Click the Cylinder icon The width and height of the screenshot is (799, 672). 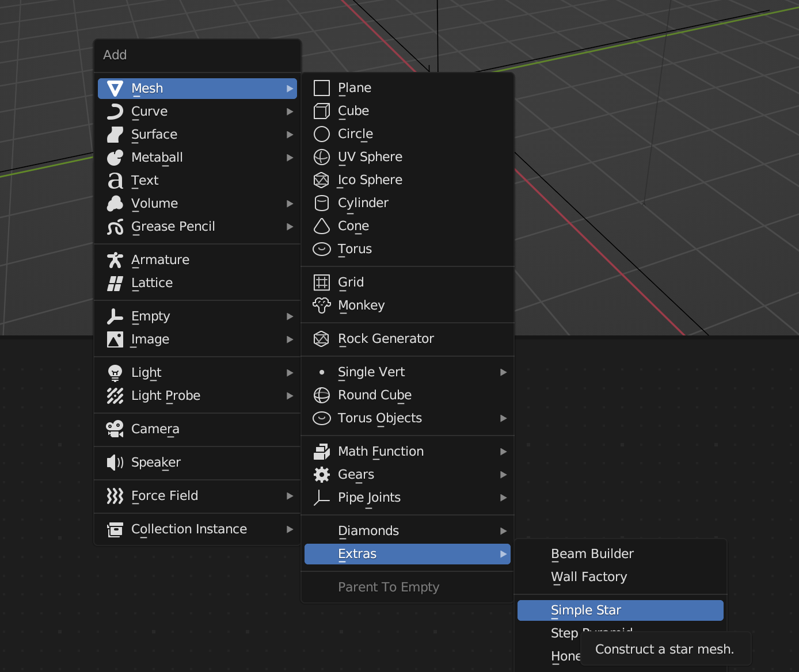[x=322, y=203]
